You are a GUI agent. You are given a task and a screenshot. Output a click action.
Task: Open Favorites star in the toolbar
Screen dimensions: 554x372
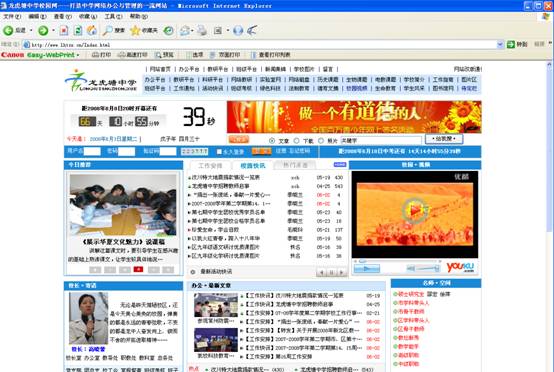coord(135,31)
